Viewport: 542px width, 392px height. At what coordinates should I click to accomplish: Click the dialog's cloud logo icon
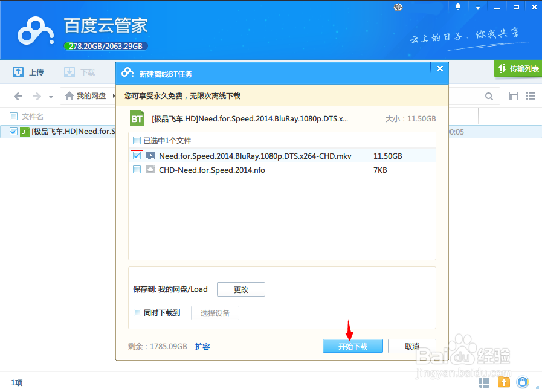click(x=127, y=72)
